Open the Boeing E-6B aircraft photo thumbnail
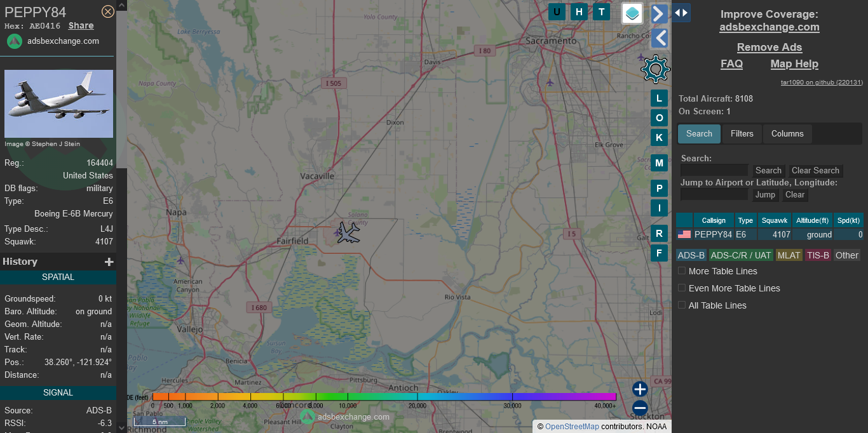This screenshot has height=433, width=868. [58, 103]
